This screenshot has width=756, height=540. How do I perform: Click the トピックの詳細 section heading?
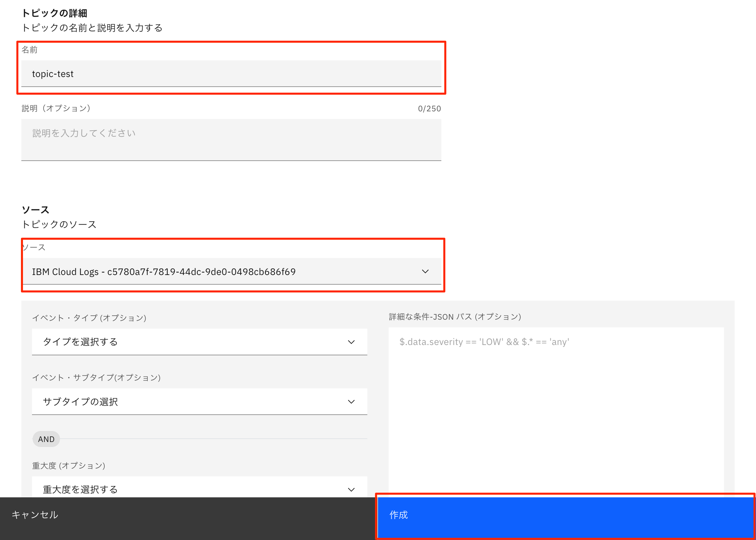coord(54,13)
